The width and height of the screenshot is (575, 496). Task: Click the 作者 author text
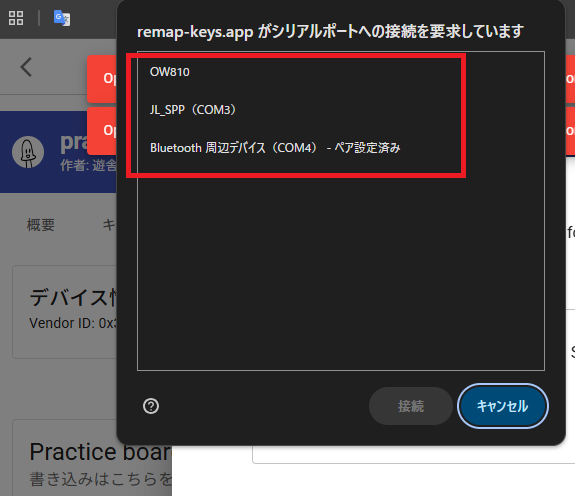(x=88, y=165)
